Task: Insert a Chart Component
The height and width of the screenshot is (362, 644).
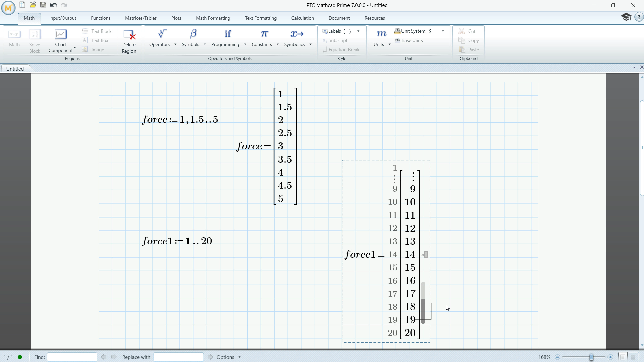Action: 61,41
